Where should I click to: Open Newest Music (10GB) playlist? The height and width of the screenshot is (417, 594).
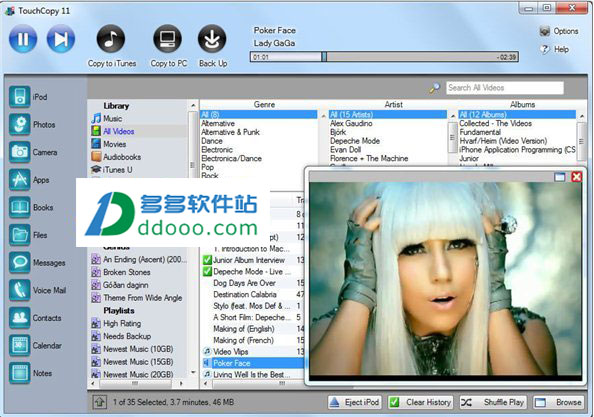[x=138, y=349]
